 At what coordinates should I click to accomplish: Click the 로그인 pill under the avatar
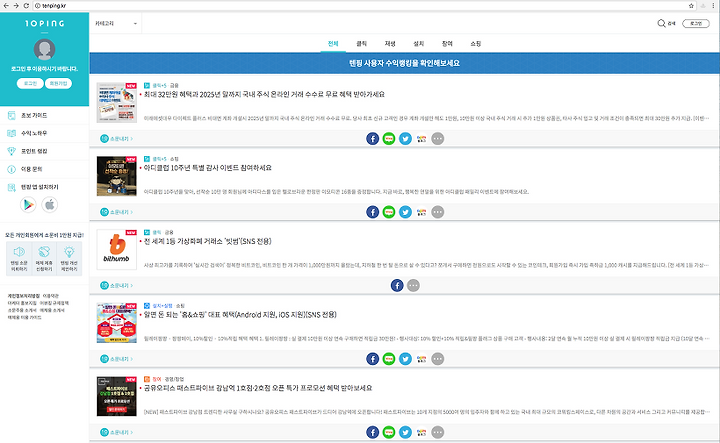[30, 84]
